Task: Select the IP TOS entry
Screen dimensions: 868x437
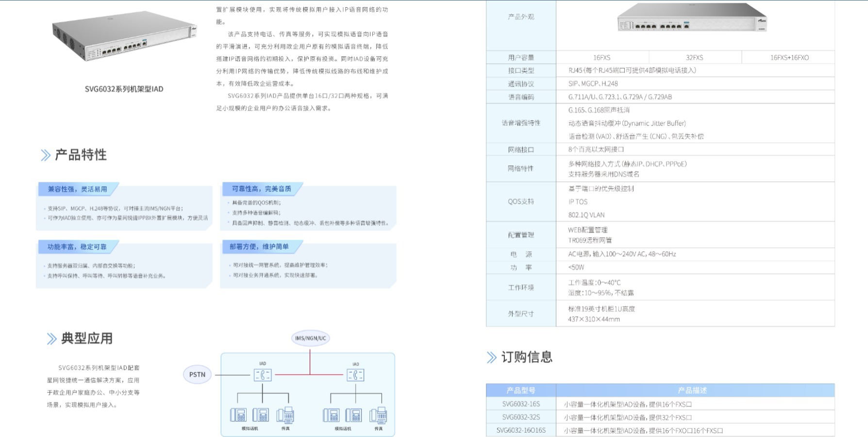Action: (578, 202)
